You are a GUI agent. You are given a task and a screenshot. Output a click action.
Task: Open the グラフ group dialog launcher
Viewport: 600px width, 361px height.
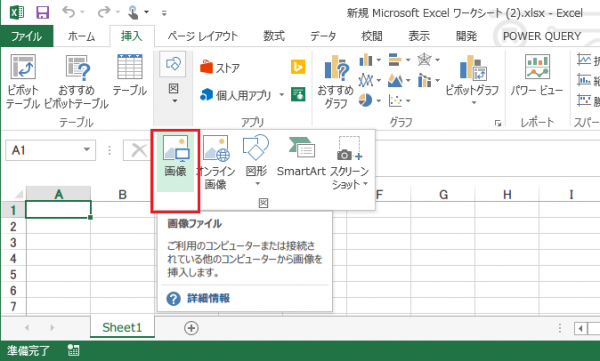(x=498, y=123)
